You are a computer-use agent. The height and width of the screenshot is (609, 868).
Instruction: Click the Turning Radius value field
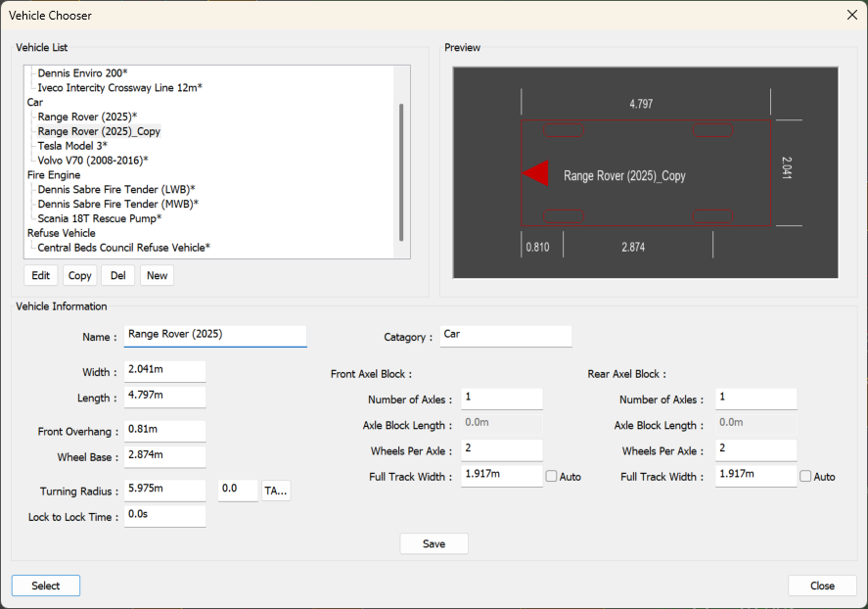coord(164,490)
